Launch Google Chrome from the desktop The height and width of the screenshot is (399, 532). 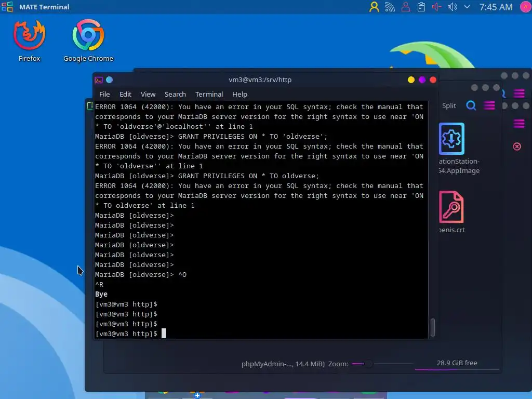point(88,41)
